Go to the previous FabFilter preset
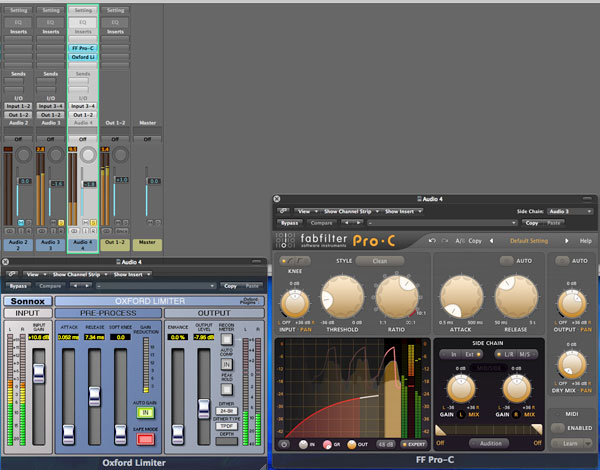The height and width of the screenshot is (470, 600). [491, 241]
